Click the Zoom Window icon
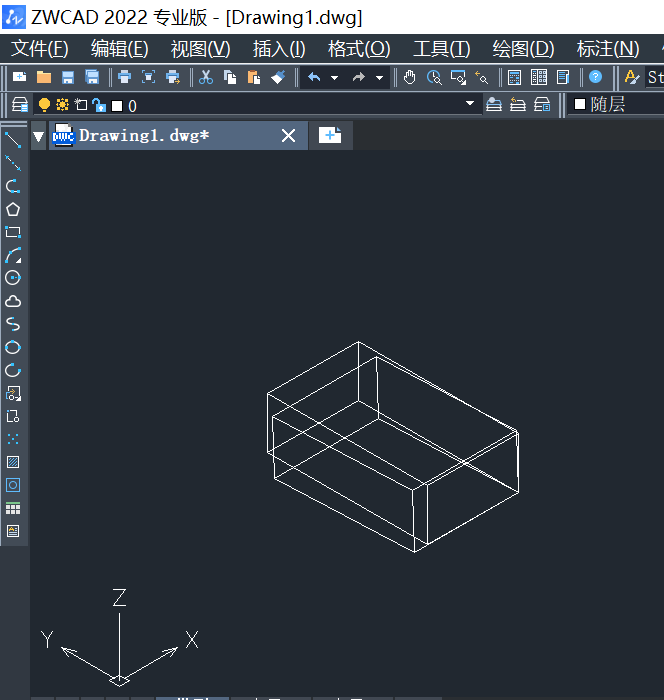 [458, 77]
